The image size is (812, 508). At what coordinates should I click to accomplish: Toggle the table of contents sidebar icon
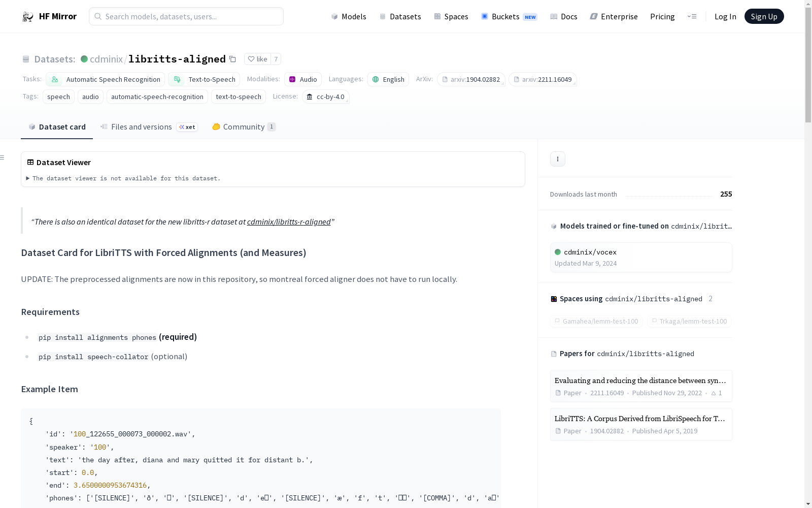pos(3,157)
